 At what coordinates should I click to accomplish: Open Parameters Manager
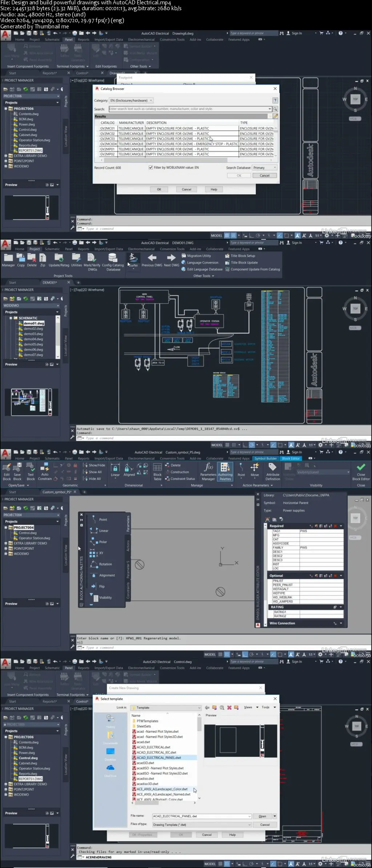208,472
